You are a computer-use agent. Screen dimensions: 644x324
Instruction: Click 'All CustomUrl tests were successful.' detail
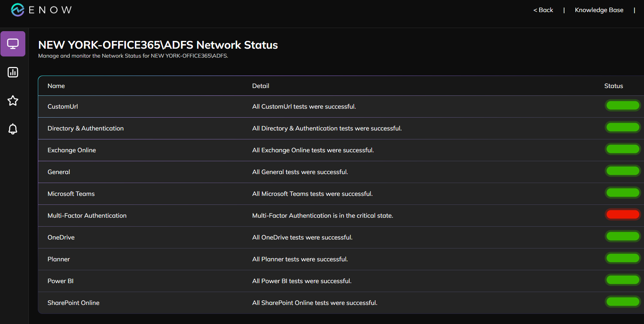[304, 106]
